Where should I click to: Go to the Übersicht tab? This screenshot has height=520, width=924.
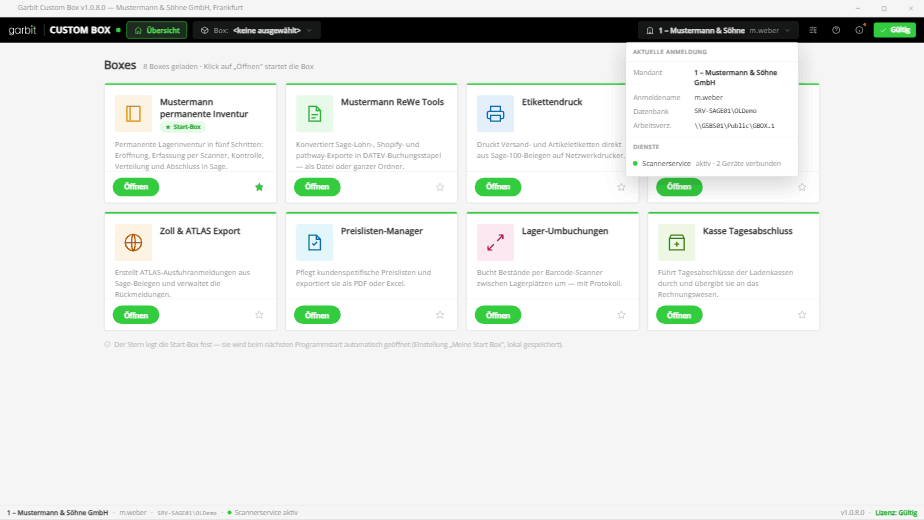(x=157, y=30)
